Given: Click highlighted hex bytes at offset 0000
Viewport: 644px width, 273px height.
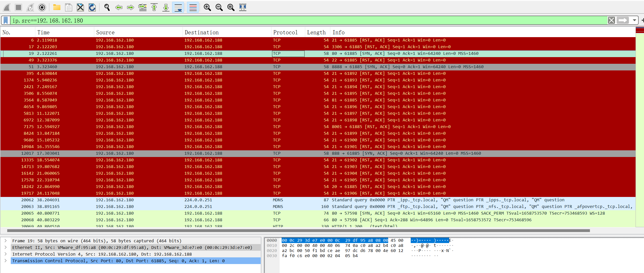Looking at the screenshot, I should [x=335, y=240].
